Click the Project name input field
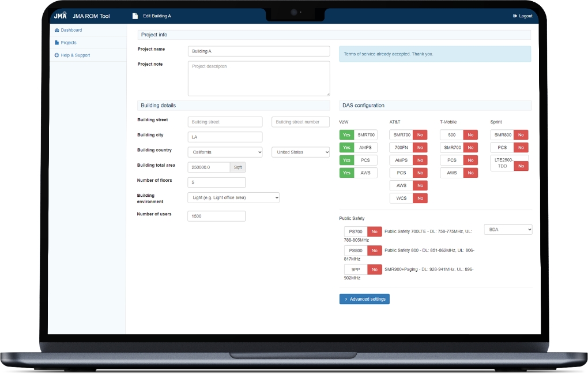The image size is (588, 374). (259, 51)
